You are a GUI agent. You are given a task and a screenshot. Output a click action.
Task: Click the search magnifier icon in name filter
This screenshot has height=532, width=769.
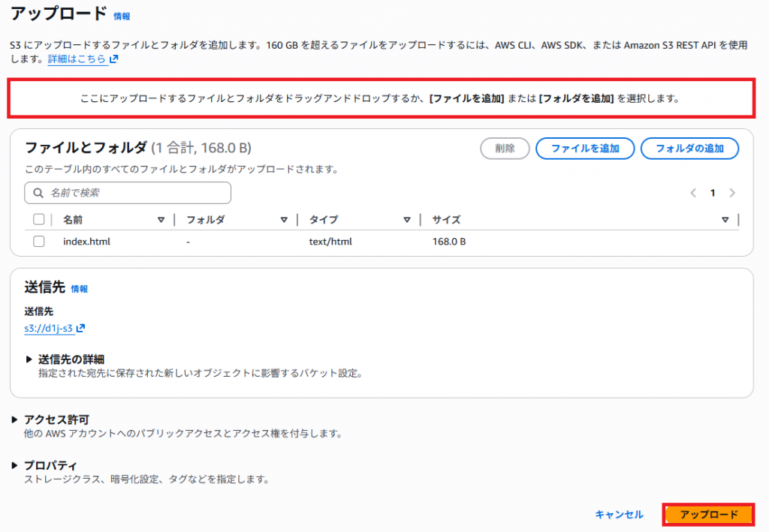point(38,193)
